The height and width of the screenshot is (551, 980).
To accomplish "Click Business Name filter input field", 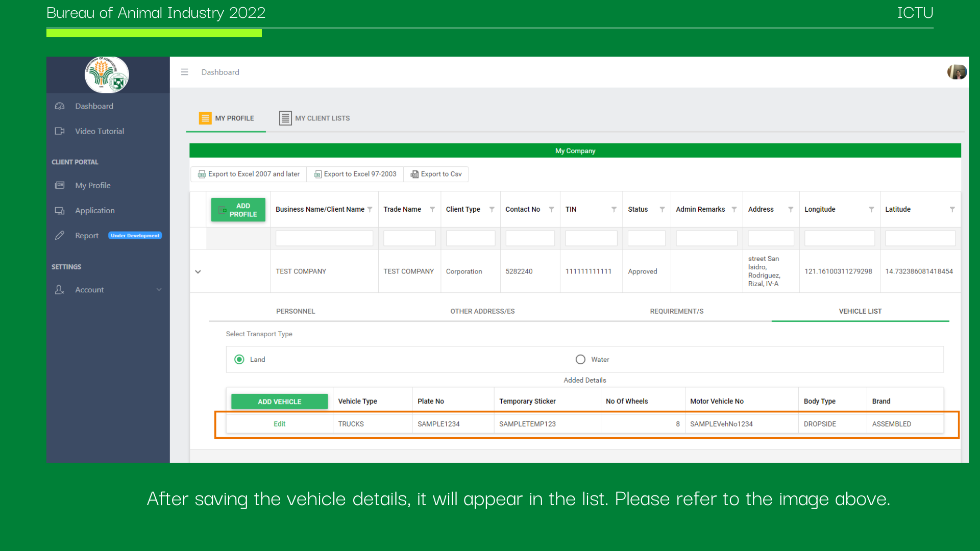I will pos(324,238).
